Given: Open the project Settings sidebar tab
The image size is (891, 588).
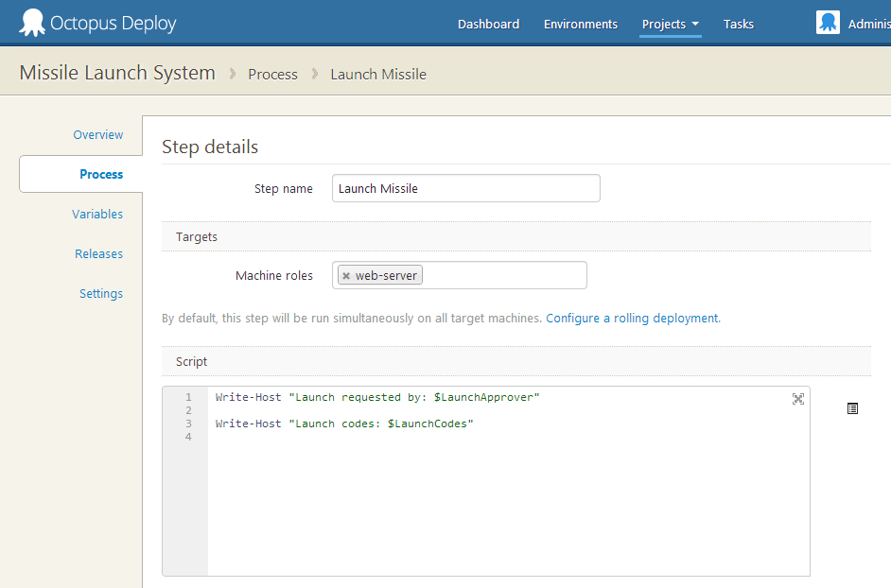Looking at the screenshot, I should [101, 294].
